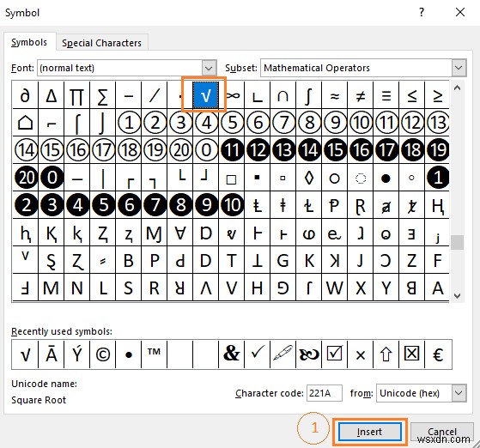Open the Symbols tab
Image resolution: width=480 pixels, height=448 pixels.
coord(29,42)
